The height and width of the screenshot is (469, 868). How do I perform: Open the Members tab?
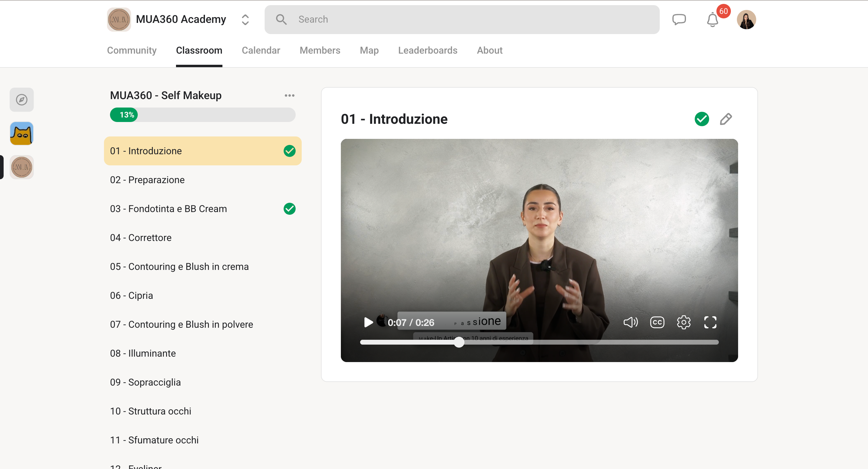[x=320, y=51]
